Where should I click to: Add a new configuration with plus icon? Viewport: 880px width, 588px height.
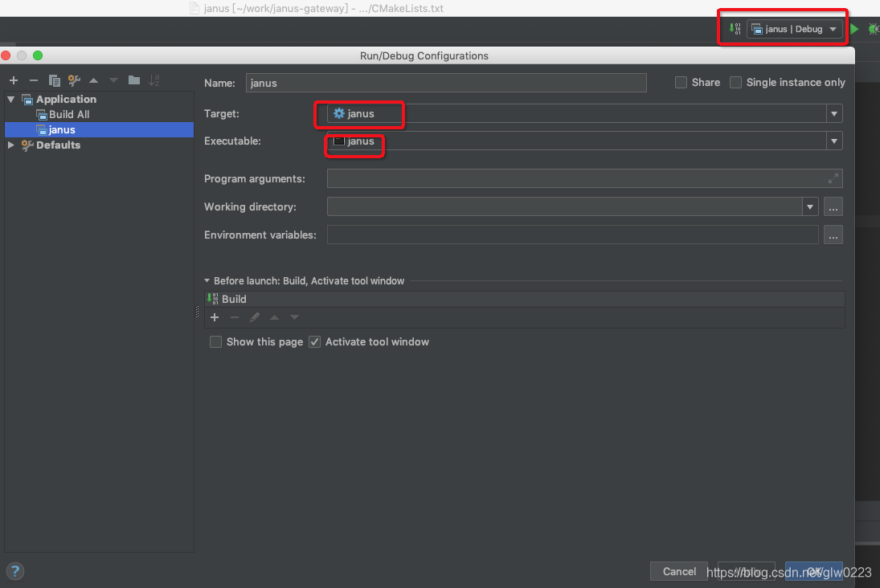[x=14, y=80]
